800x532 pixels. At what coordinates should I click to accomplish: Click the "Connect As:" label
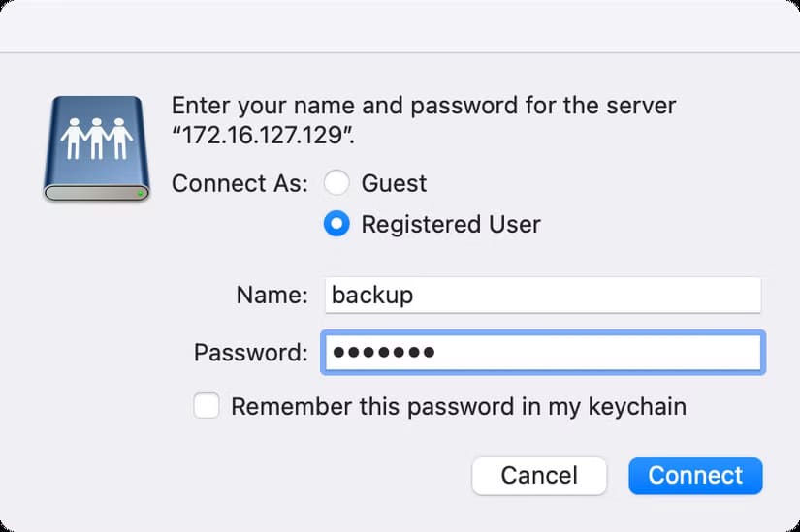[x=240, y=183]
